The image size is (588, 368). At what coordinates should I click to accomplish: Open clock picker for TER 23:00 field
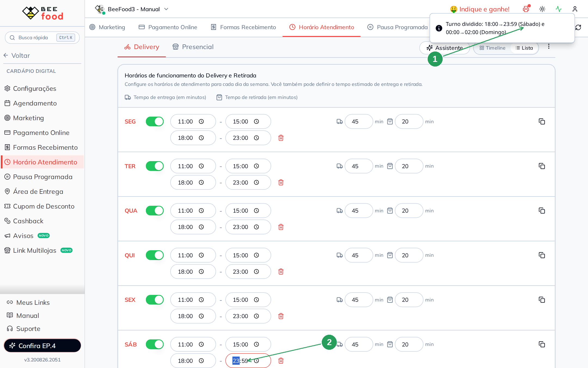256,182
